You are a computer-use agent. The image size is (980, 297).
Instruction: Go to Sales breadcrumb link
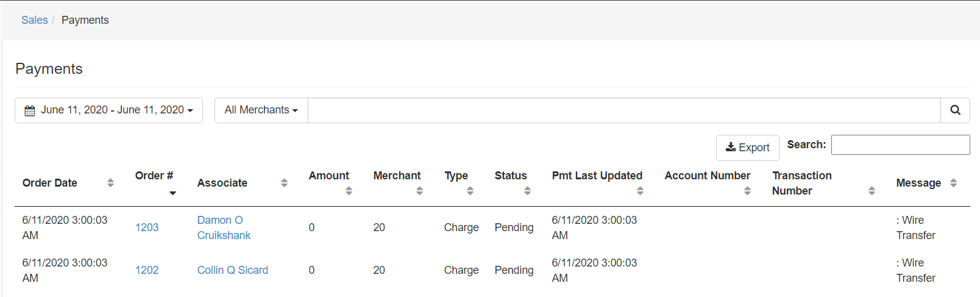pyautogui.click(x=34, y=20)
